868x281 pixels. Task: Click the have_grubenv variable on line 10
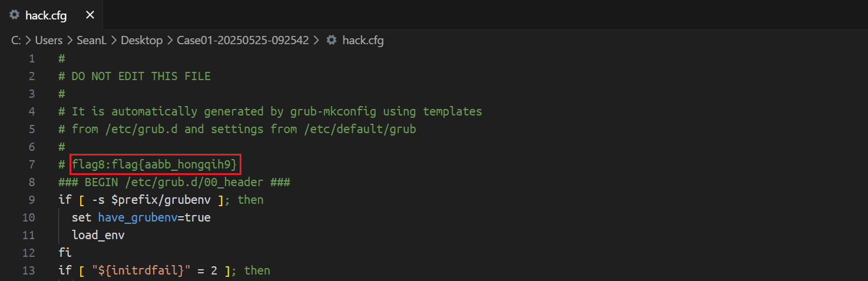coord(141,217)
